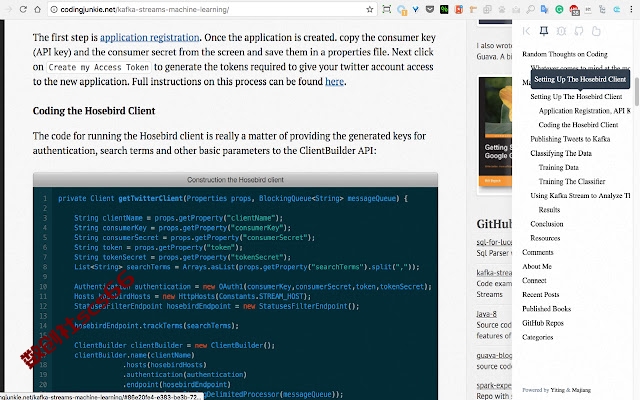The image size is (640, 400).
Task: Open the sql-for-lucene repo link
Action: tap(494, 242)
